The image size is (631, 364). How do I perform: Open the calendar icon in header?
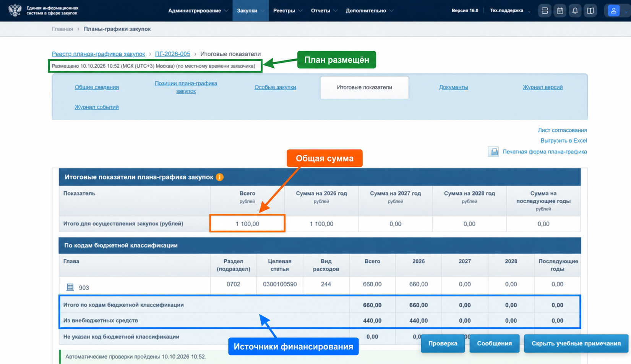560,11
